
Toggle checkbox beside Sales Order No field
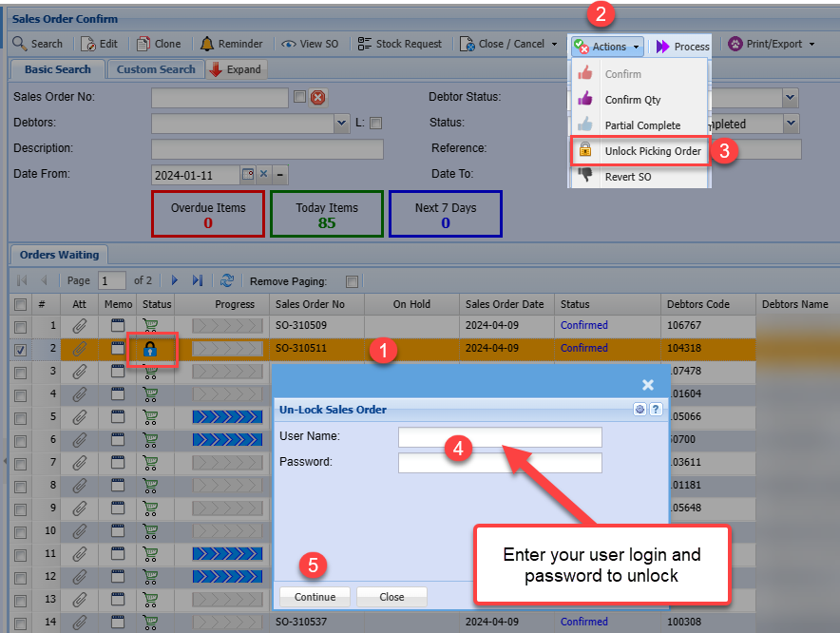click(299, 97)
